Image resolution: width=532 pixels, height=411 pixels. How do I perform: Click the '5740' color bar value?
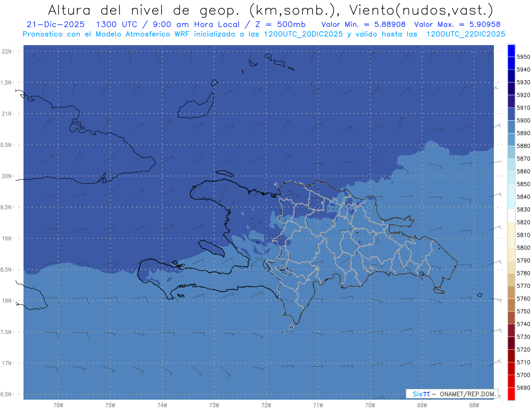(x=523, y=324)
